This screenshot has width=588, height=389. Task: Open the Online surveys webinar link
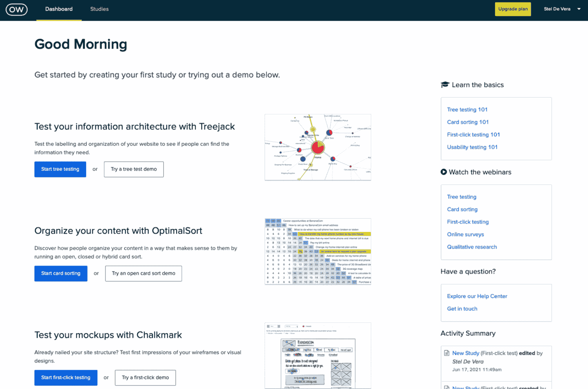(466, 235)
